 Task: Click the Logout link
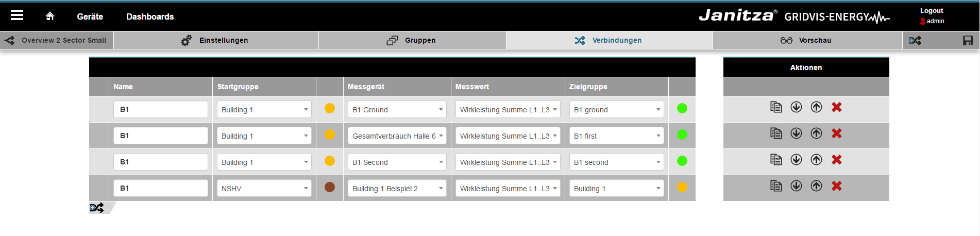click(932, 10)
